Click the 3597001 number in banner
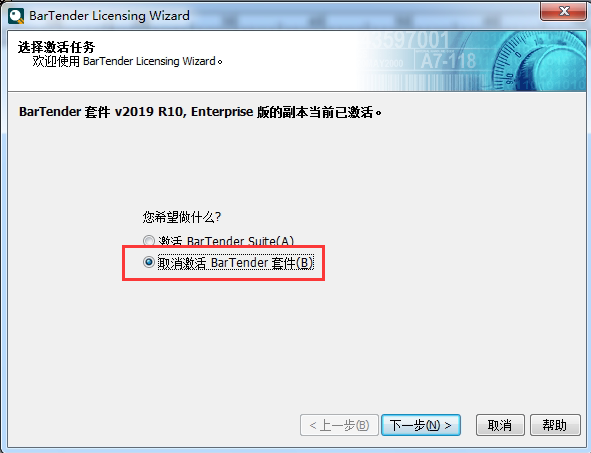The image size is (591, 453). pos(409,40)
